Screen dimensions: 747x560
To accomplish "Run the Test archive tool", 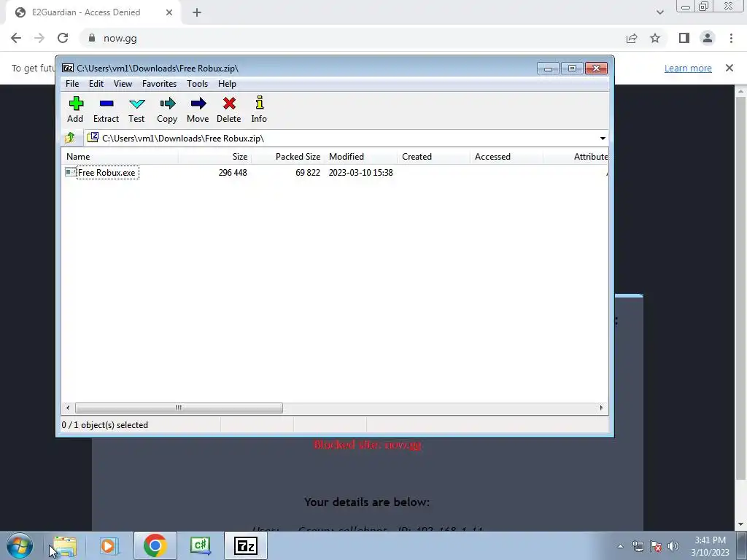I will (136, 109).
